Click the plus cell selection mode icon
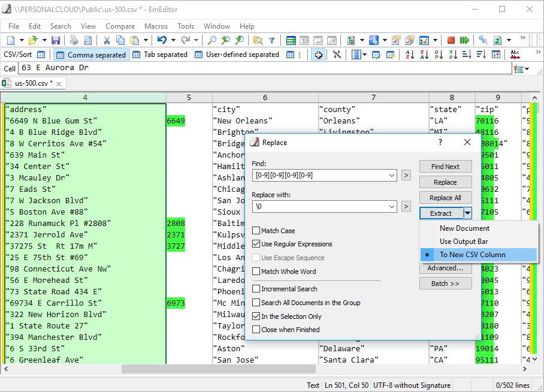Image resolution: width=544 pixels, height=392 pixels. tap(318, 55)
